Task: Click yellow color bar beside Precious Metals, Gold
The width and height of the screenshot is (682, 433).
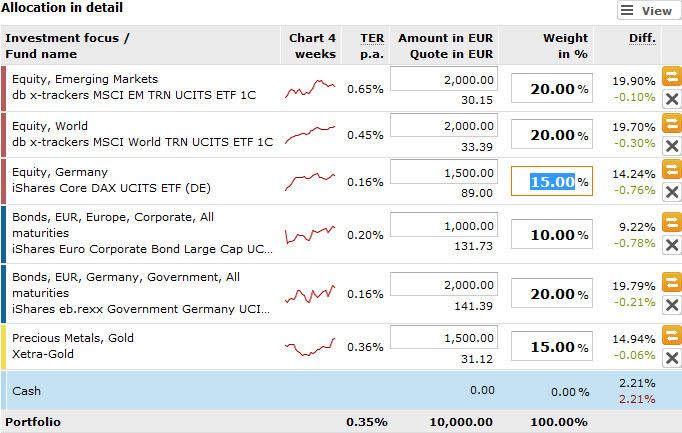Action: [4, 347]
